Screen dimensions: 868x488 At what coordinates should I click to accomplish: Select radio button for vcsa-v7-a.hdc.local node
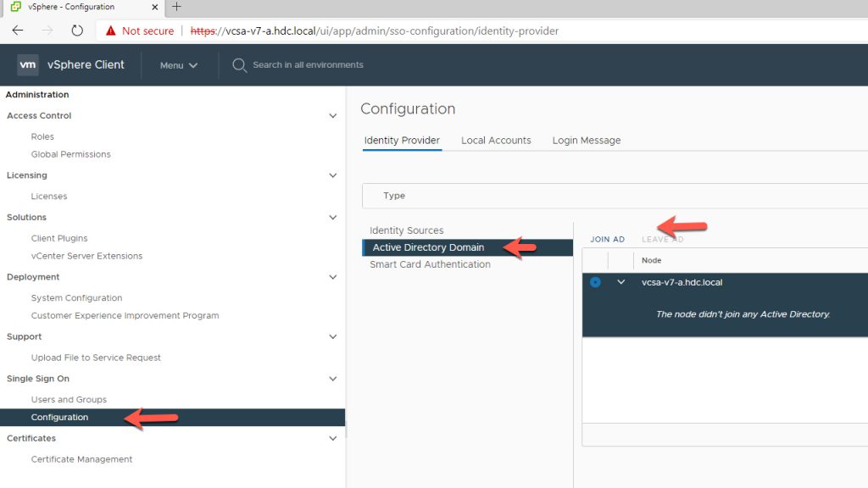pyautogui.click(x=595, y=282)
